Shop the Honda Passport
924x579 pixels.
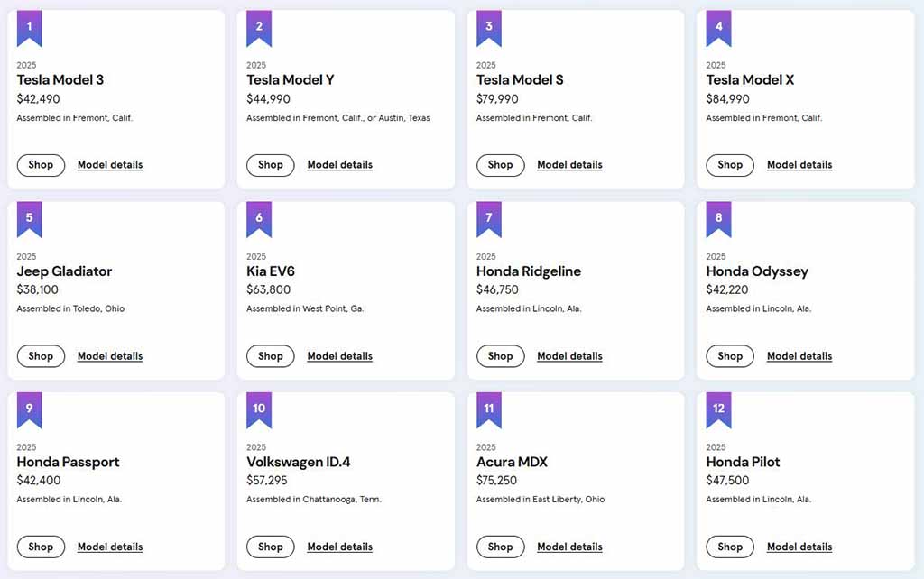[41, 547]
